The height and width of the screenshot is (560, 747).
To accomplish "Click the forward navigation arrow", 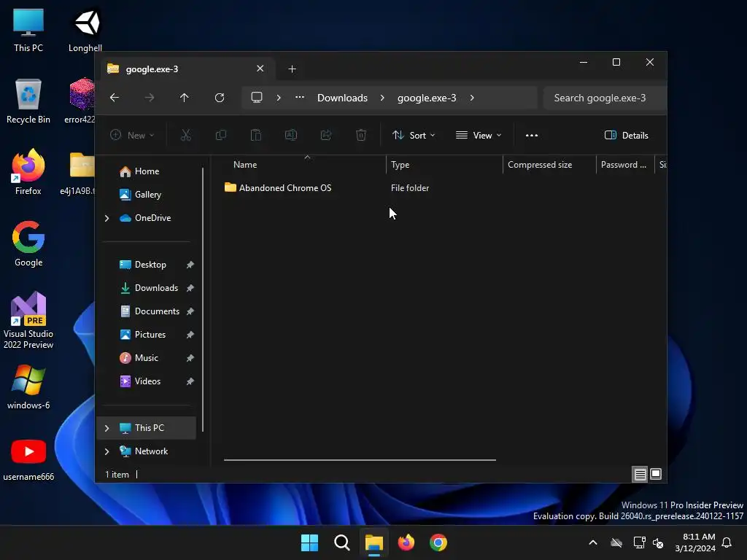I will tap(150, 98).
